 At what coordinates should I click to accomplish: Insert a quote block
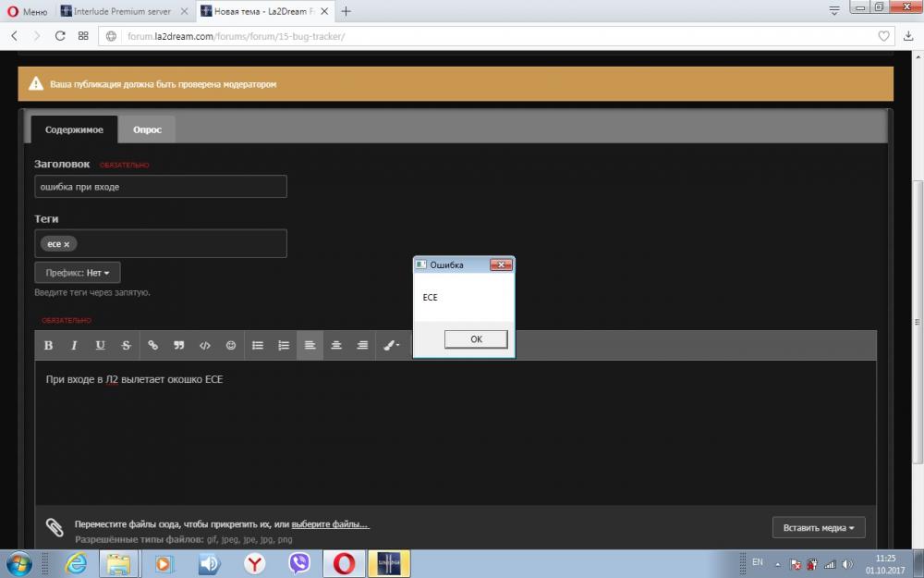(179, 345)
